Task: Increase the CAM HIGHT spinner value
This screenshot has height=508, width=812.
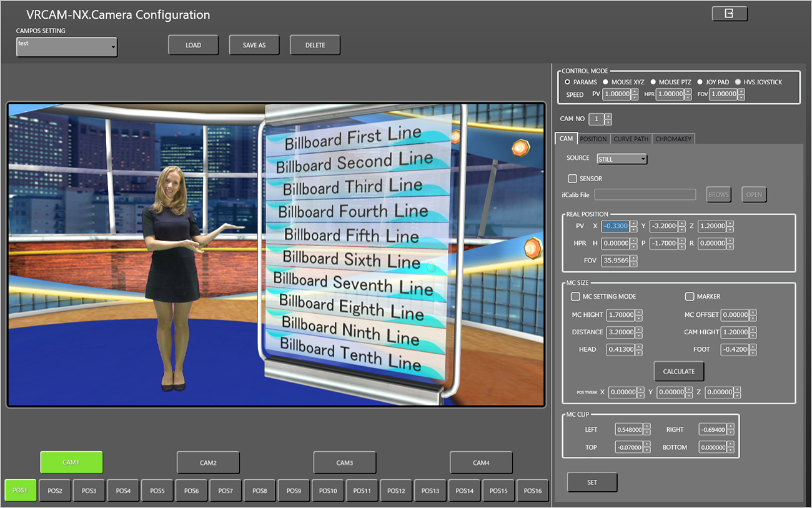Action: click(x=753, y=329)
